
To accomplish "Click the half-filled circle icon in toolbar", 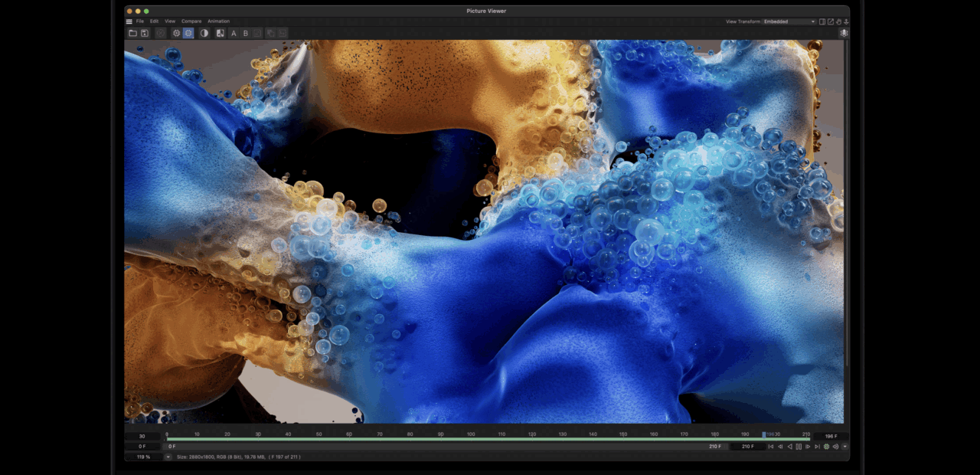I will (x=204, y=33).
